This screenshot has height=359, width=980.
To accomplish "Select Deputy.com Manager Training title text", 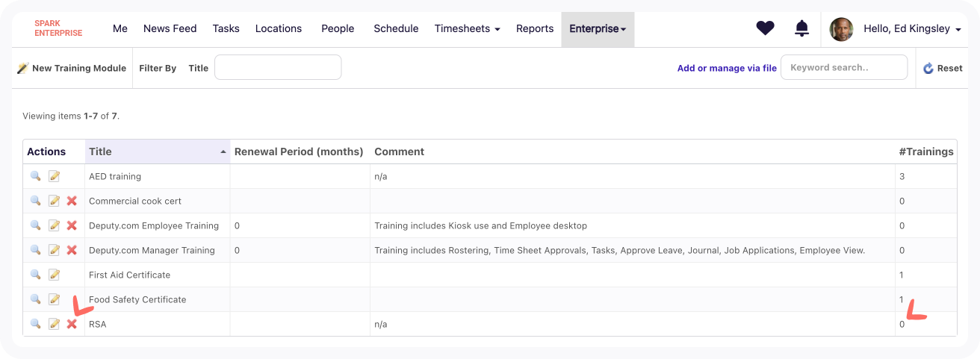I will pyautogui.click(x=152, y=250).
